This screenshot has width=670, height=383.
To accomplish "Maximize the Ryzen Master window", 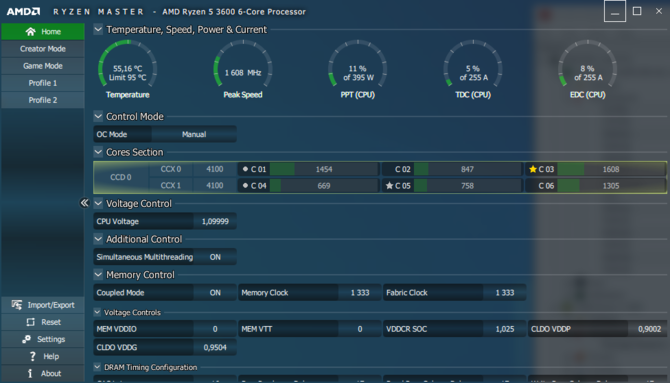I will pos(637,11).
